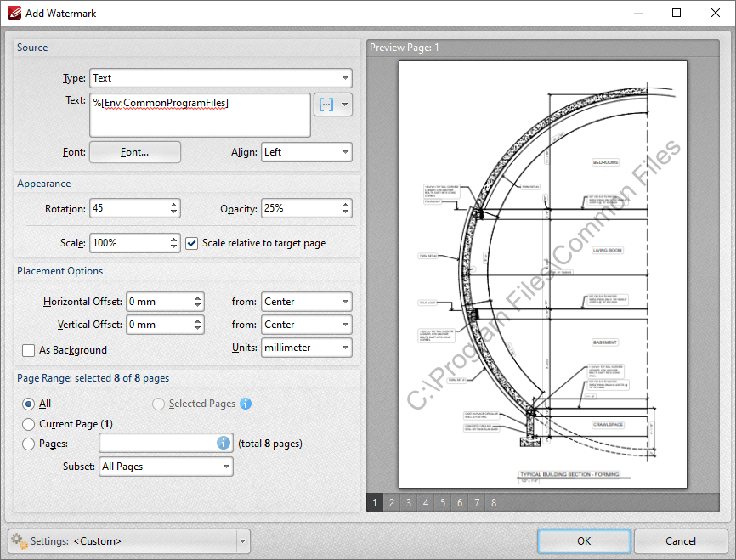Click the Vertical Offset stepper arrows
Image resolution: width=736 pixels, height=560 pixels.
[x=198, y=325]
